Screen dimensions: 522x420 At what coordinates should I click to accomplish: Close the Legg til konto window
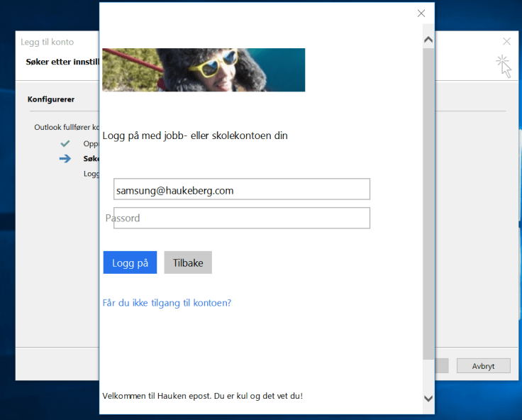[x=506, y=41]
